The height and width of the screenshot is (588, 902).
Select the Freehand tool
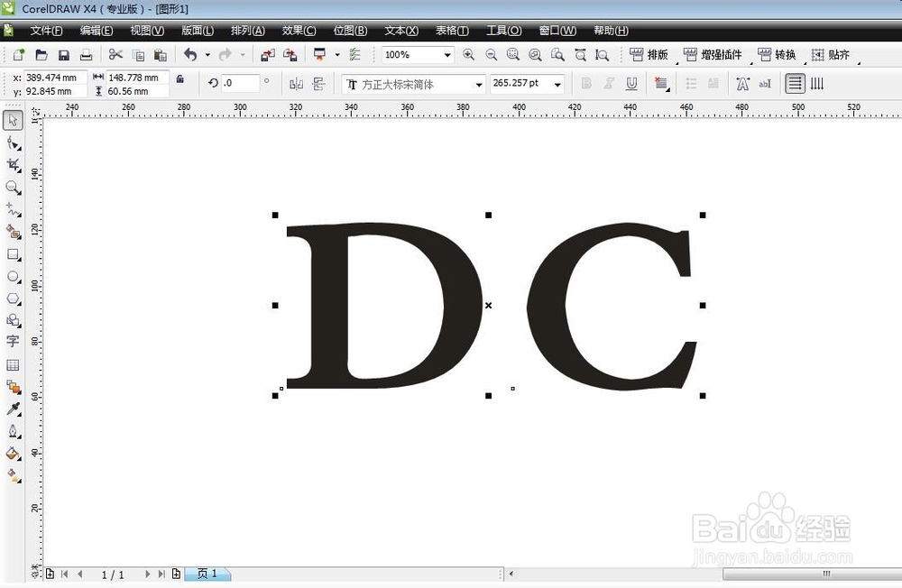(x=14, y=210)
